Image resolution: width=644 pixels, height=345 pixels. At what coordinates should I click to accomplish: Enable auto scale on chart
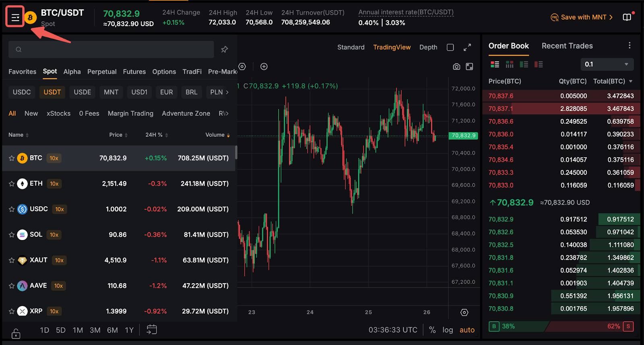coord(467,330)
